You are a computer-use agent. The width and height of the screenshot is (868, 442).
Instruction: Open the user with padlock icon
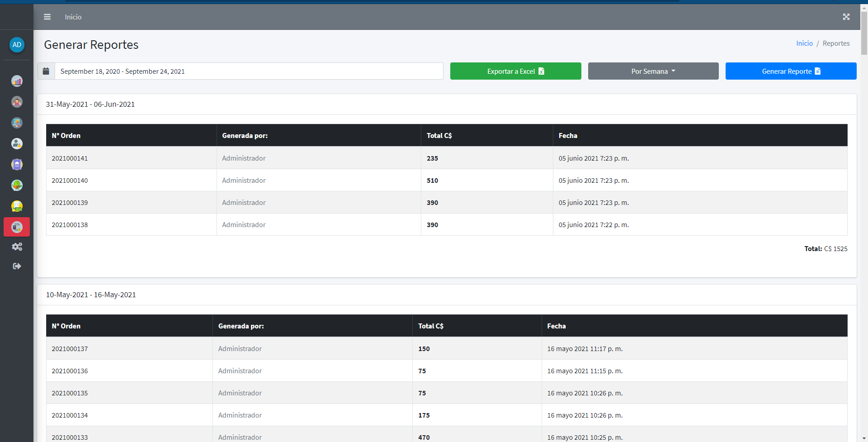tap(17, 143)
